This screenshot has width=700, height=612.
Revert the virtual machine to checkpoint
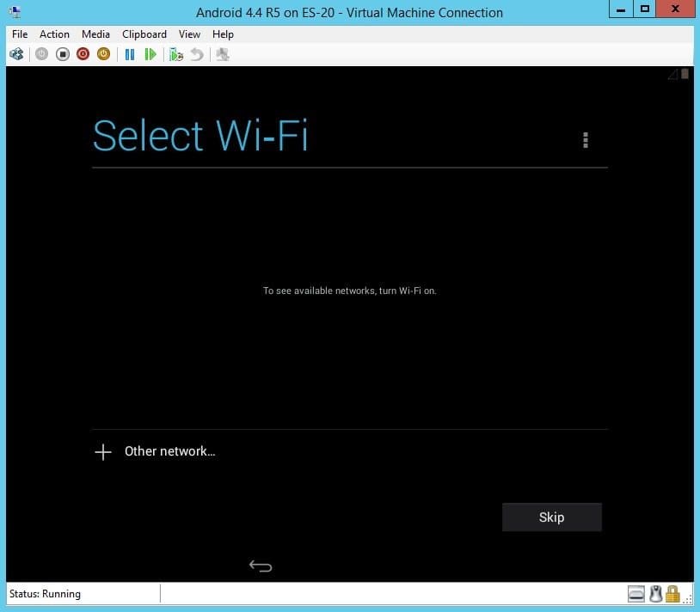coord(197,54)
